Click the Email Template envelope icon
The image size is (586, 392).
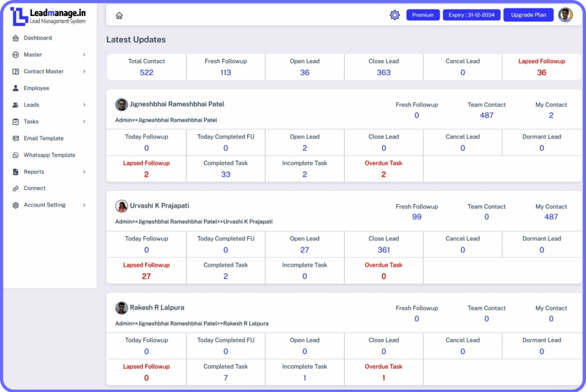coord(15,138)
